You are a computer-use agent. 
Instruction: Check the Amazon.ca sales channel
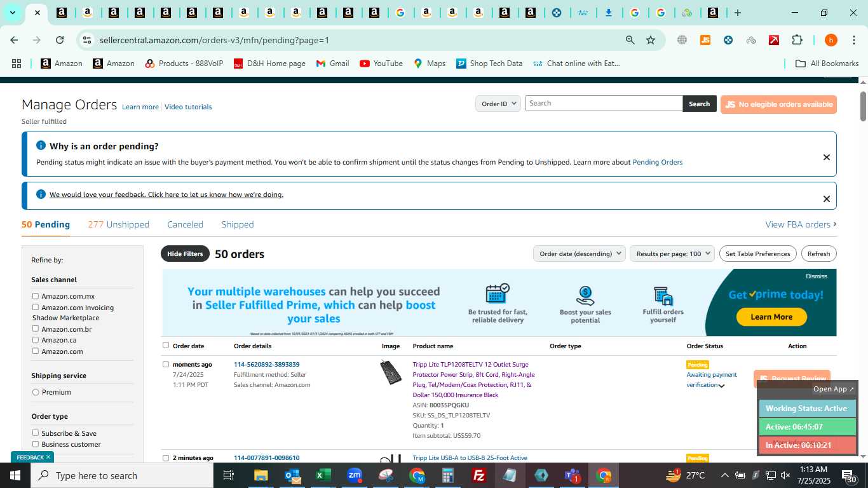(36, 340)
